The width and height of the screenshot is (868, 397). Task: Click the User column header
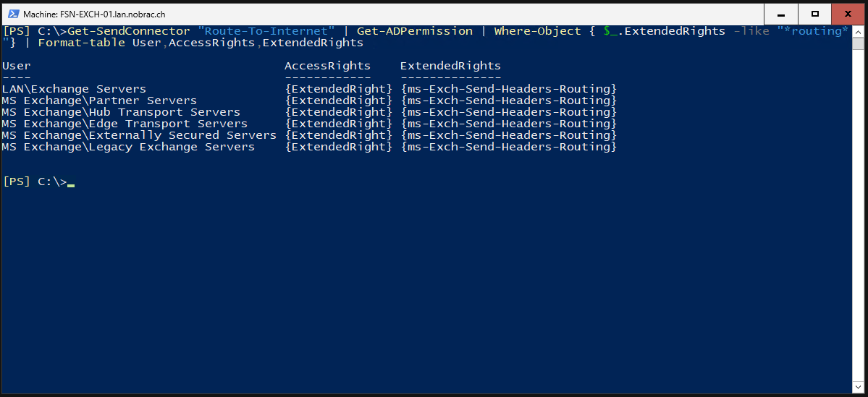tap(16, 66)
